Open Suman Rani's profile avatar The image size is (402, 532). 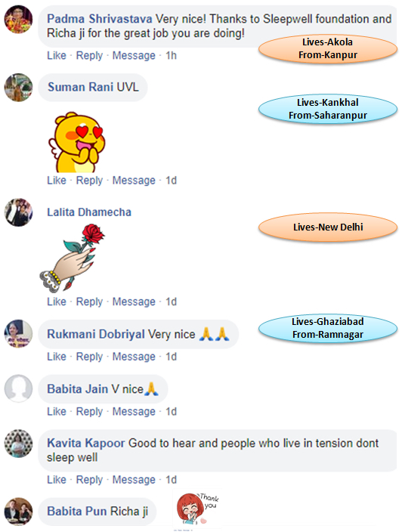pos(18,87)
